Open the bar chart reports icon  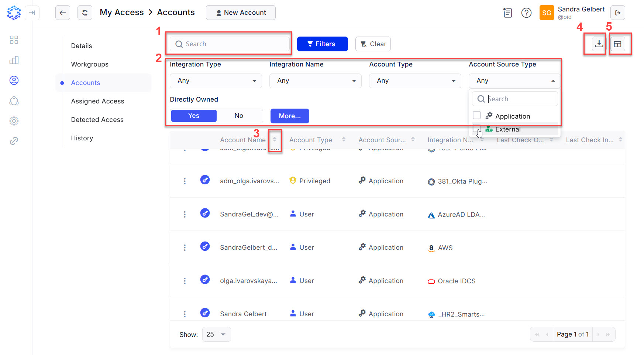click(14, 60)
